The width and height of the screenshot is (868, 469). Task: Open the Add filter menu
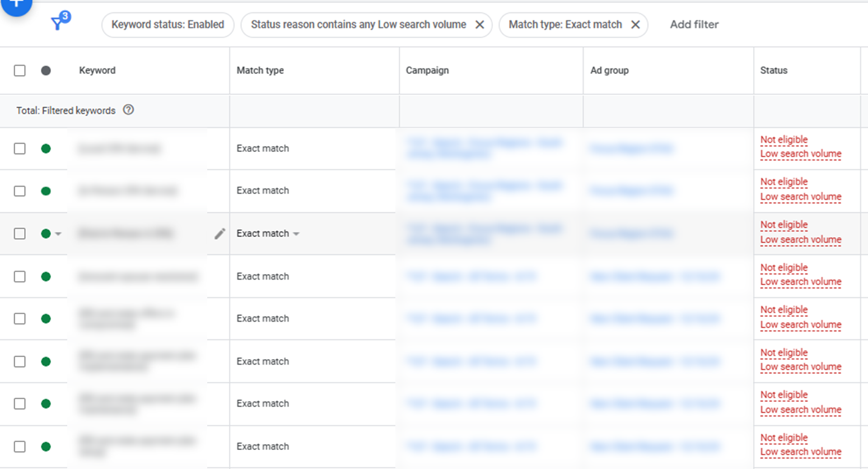click(694, 25)
